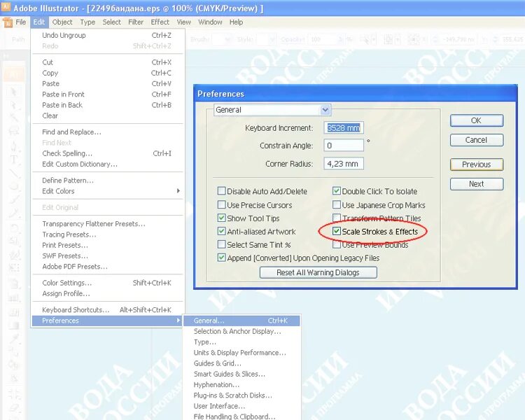
Task: Click Reset All Warning Dialogs
Action: (318, 272)
